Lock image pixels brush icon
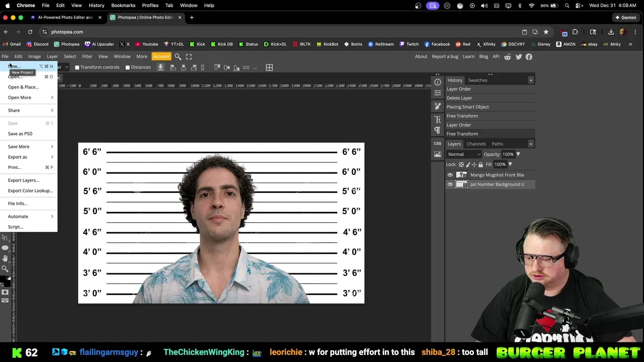 tap(468, 164)
